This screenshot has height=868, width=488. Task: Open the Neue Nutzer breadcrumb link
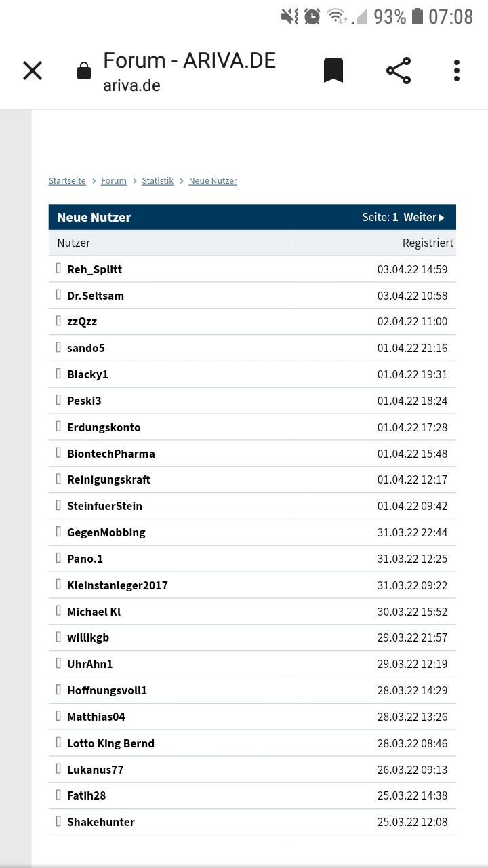click(x=213, y=180)
